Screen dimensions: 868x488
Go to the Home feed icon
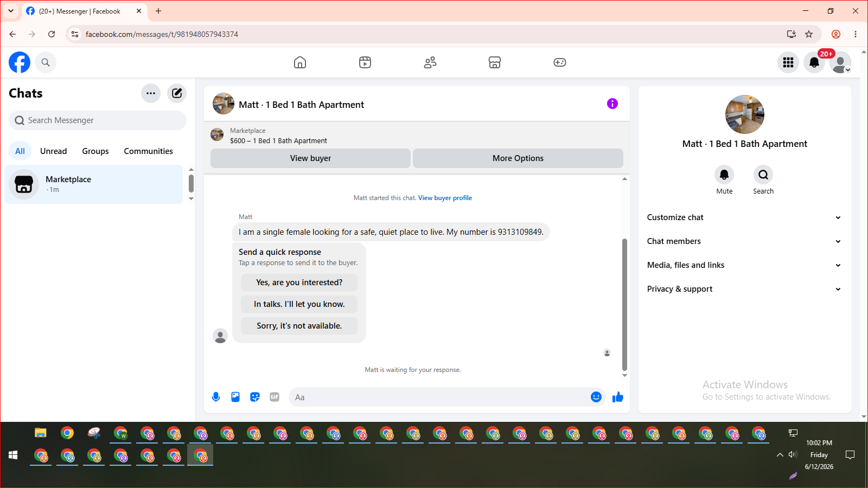click(x=300, y=62)
